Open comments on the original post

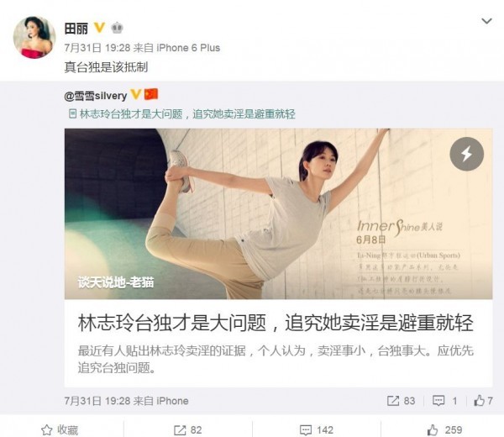point(445,401)
